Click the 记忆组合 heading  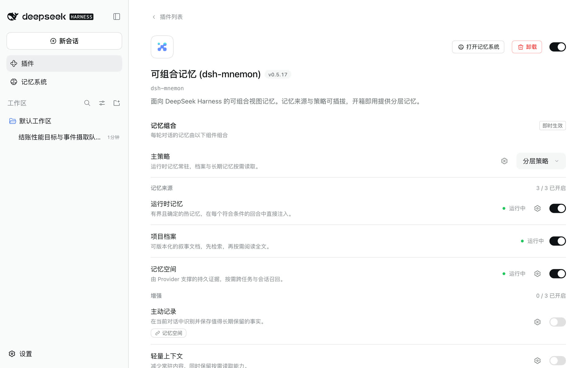click(164, 126)
